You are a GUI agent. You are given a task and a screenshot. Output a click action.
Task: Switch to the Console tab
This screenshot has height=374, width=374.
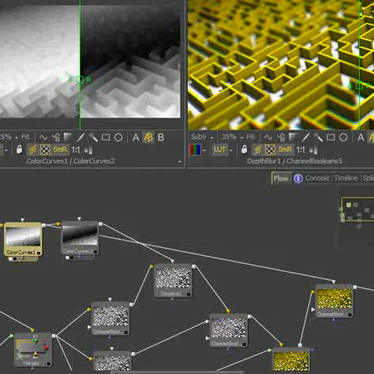tap(317, 178)
